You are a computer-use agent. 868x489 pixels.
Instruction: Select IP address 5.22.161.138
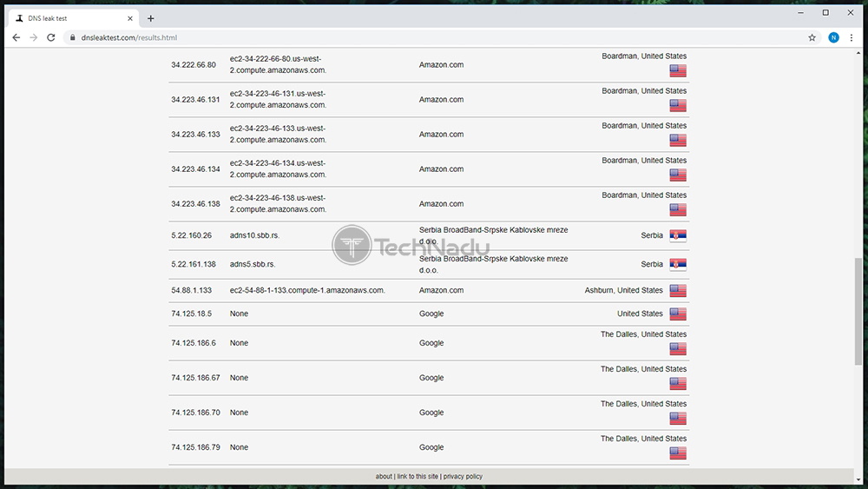click(194, 264)
